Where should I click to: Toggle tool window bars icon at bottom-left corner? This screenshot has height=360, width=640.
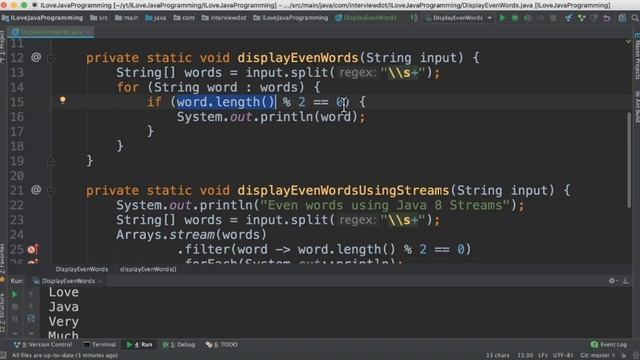tap(3, 356)
